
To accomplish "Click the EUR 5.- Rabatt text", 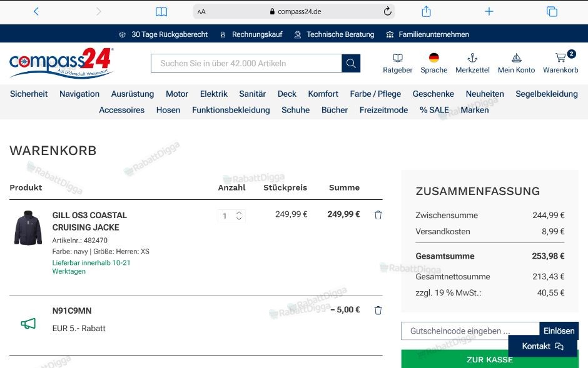I will coord(79,328).
